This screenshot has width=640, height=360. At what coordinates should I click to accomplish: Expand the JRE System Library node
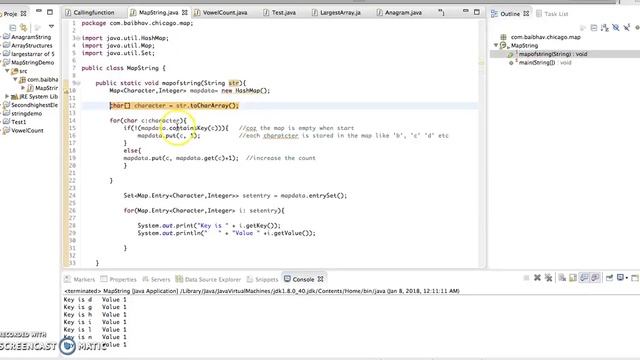[x=7, y=96]
